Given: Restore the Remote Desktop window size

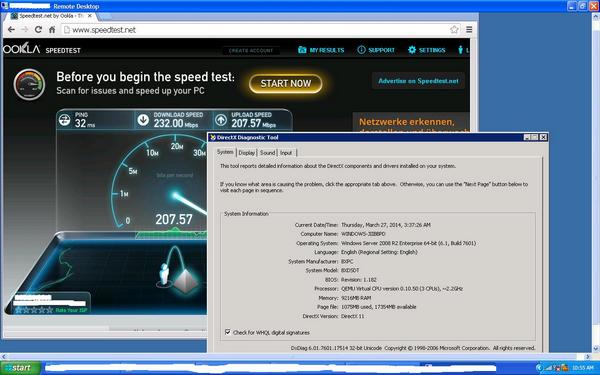Looking at the screenshot, I should click(x=582, y=6).
